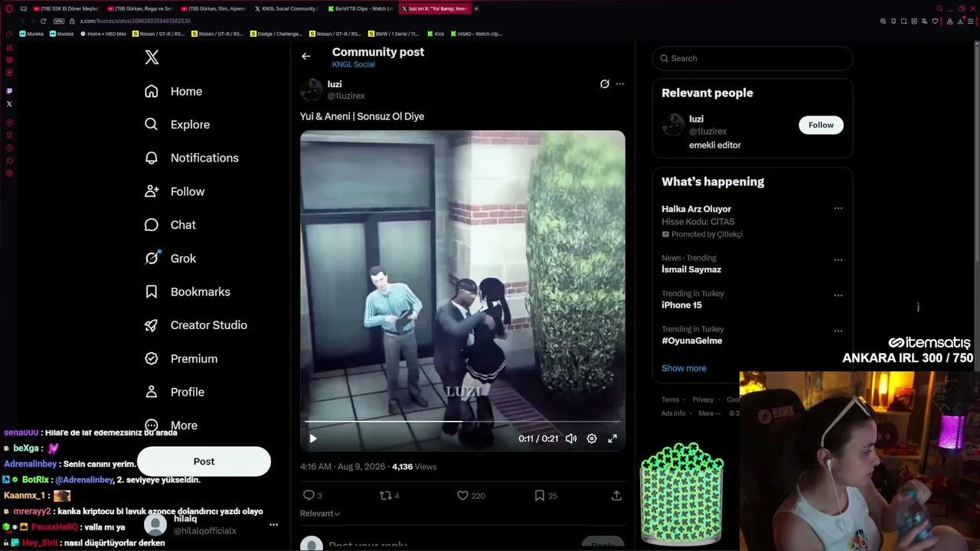
Task: Open luzi's avatar on the post
Action: point(312,90)
